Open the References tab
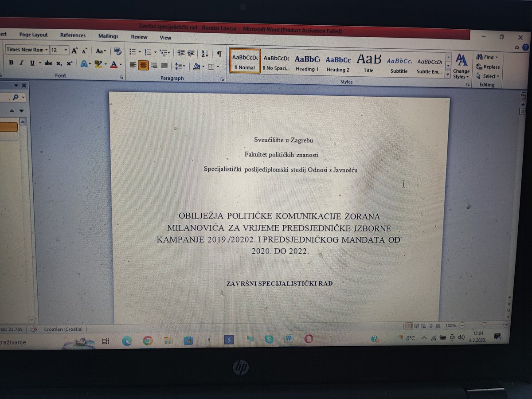This screenshot has width=532, height=399. click(73, 35)
